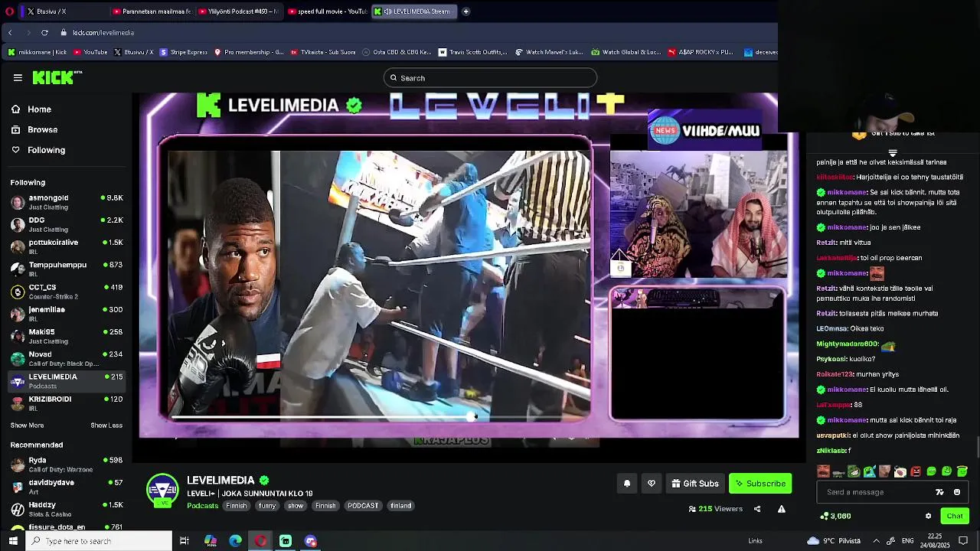The image size is (980, 551).
Task: Open Temppuhemppu channel
Action: pyautogui.click(x=66, y=269)
